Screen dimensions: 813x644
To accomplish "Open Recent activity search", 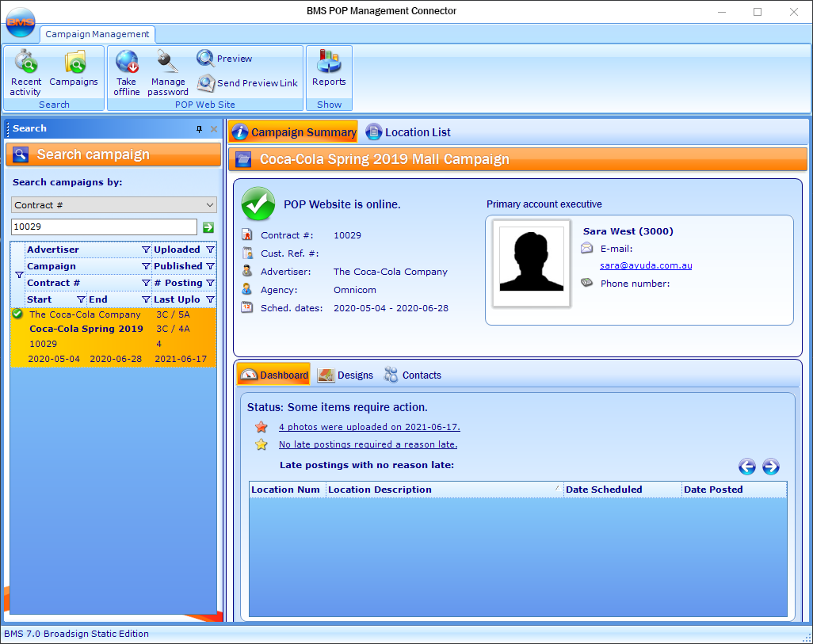I will [25, 73].
